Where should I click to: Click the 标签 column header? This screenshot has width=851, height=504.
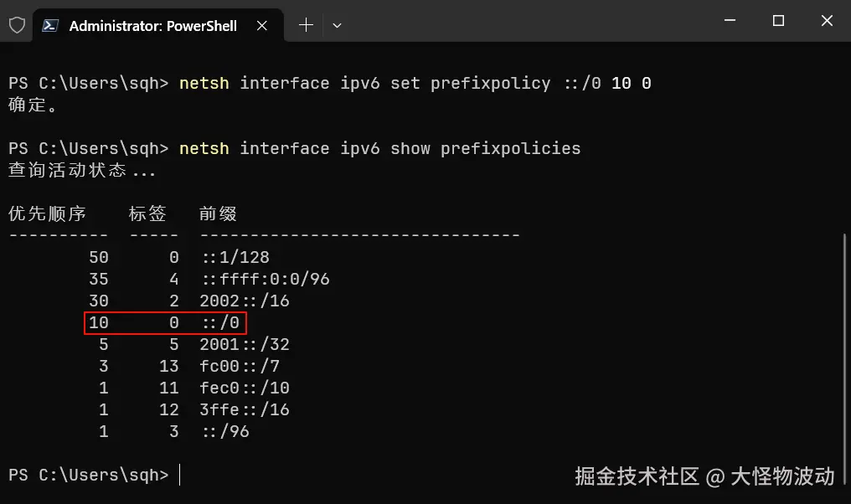pyautogui.click(x=147, y=213)
